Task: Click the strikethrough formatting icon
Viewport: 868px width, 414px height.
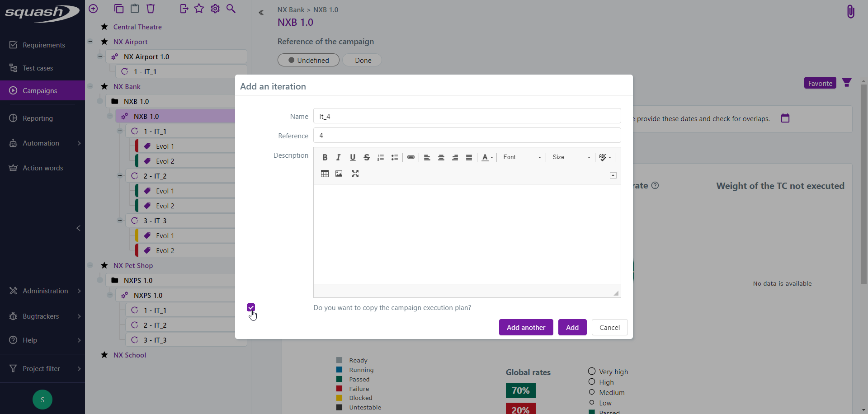Action: click(367, 157)
